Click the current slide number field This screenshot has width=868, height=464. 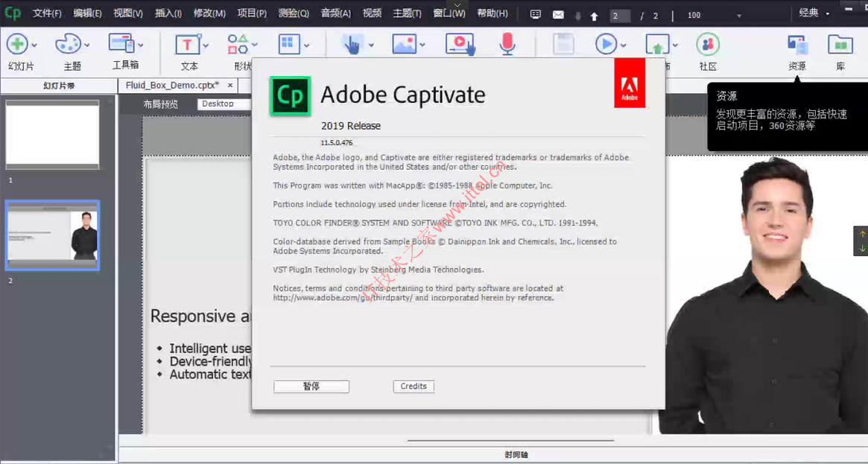tap(620, 16)
